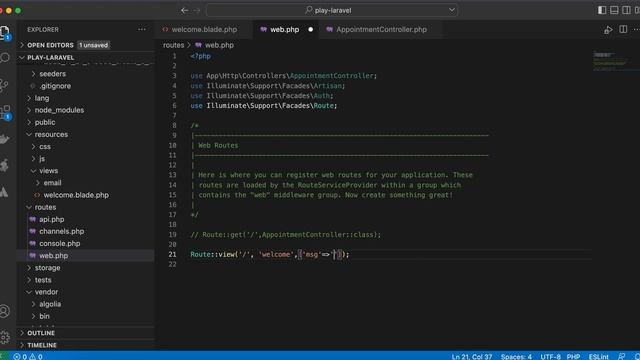The height and width of the screenshot is (360, 640).
Task: Switch to the web.php tab
Action: [x=284, y=29]
